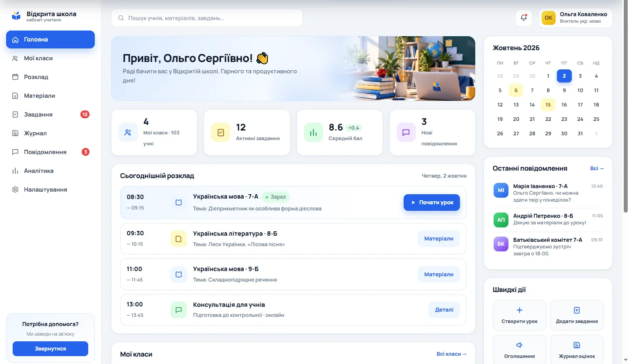Click the МІ avatar of Марія Іваненко

tap(501, 190)
